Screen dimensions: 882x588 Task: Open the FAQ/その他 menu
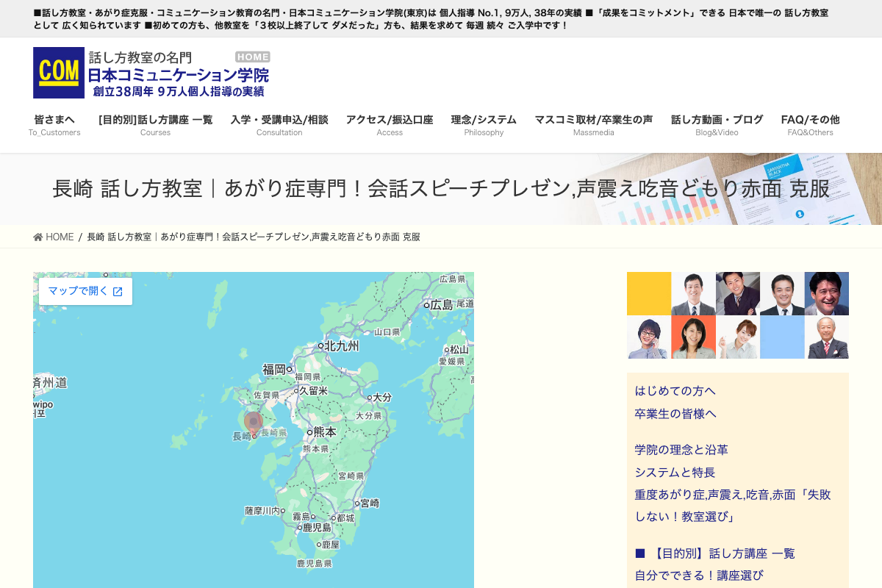click(810, 125)
